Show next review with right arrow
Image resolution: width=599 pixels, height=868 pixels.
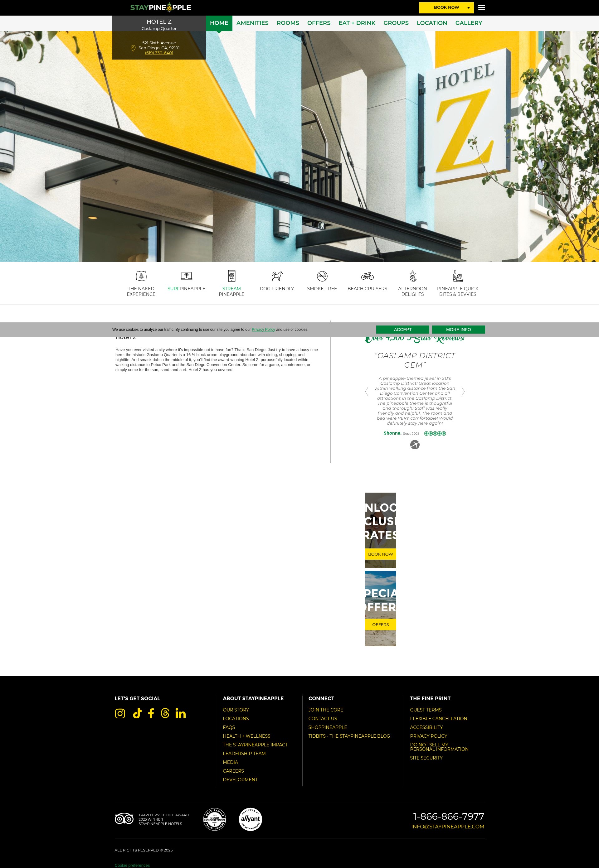[x=463, y=392]
